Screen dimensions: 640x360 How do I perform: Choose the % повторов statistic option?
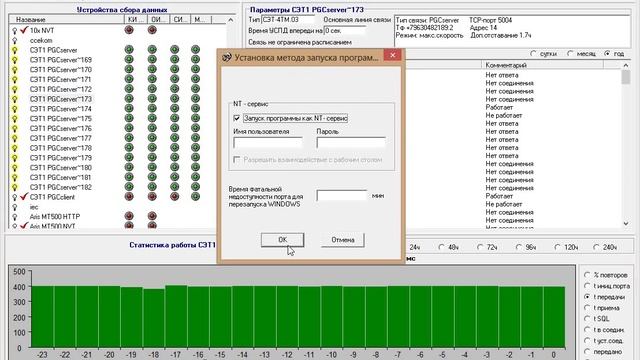pyautogui.click(x=587, y=275)
